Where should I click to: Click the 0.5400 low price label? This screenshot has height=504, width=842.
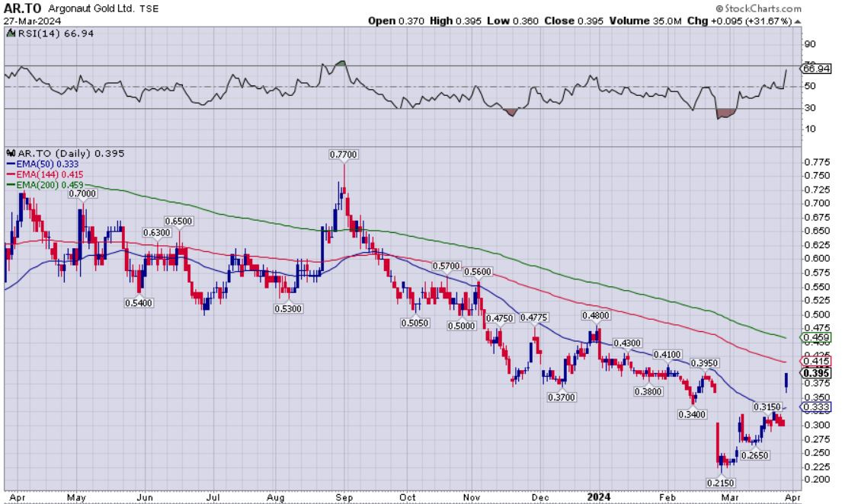(x=139, y=303)
